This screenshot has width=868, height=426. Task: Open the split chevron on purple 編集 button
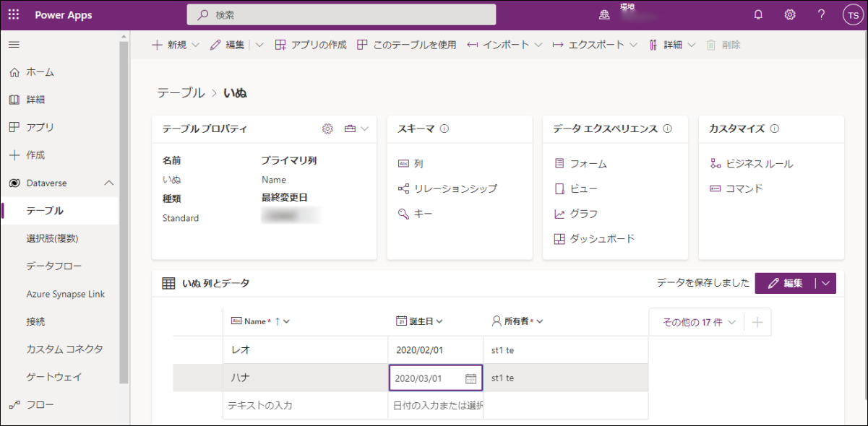point(826,284)
